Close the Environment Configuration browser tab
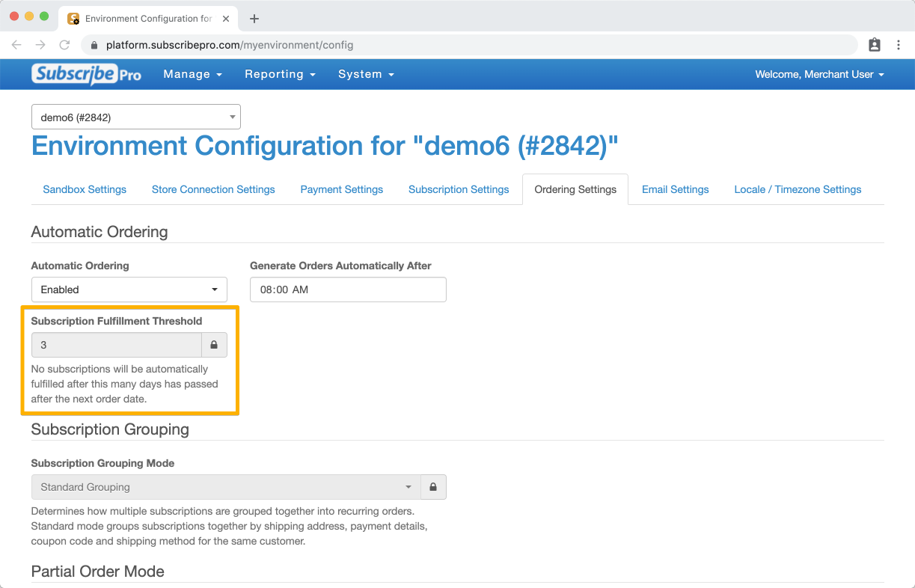915x588 pixels. [226, 18]
